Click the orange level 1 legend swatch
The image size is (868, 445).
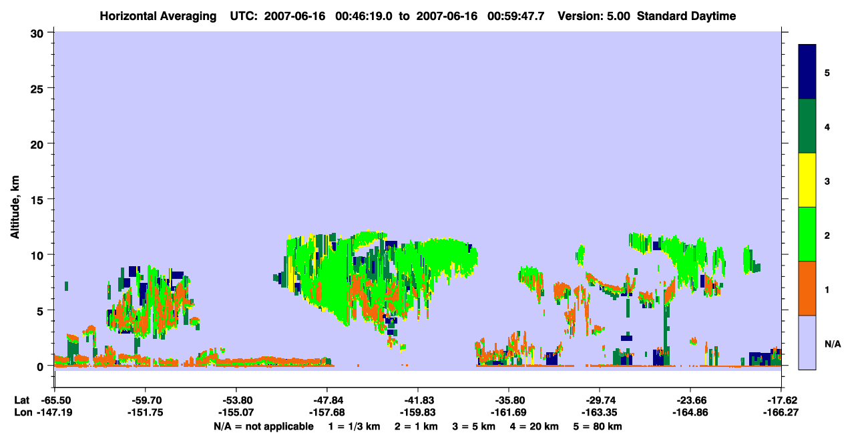click(807, 288)
